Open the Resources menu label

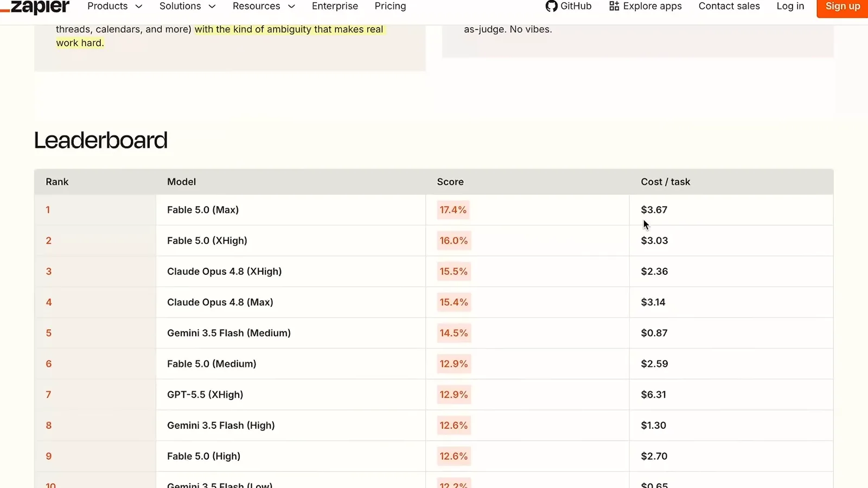256,6
